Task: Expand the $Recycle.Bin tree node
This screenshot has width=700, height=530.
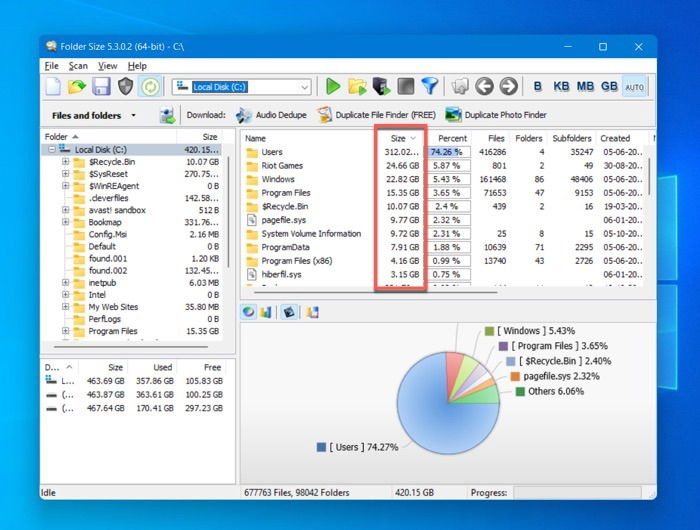Action: [66, 162]
